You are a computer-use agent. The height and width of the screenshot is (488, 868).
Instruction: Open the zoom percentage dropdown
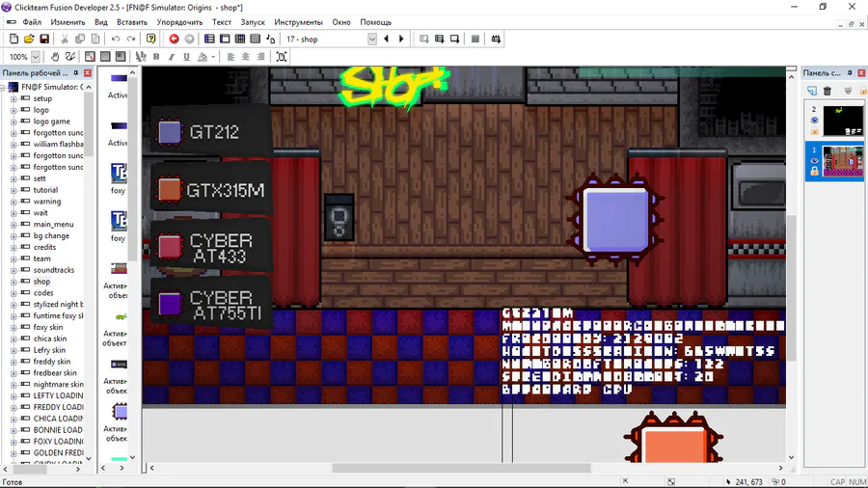[x=36, y=57]
